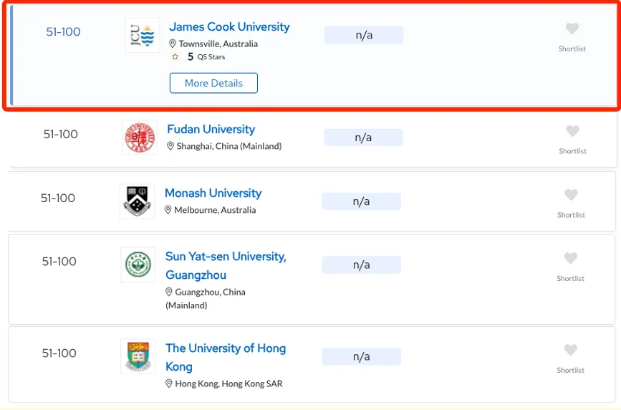This screenshot has width=621, height=410.
Task: Toggle Fudan University shortlist heart
Action: pos(572,131)
